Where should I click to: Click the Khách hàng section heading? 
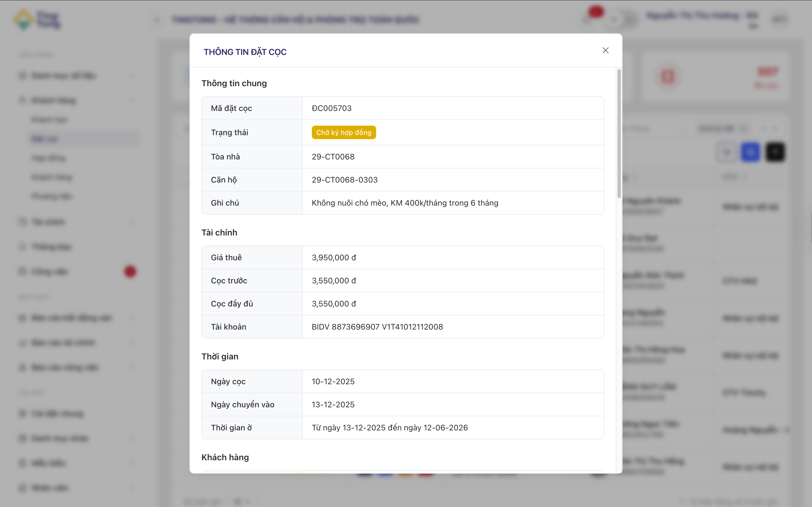[x=225, y=457]
